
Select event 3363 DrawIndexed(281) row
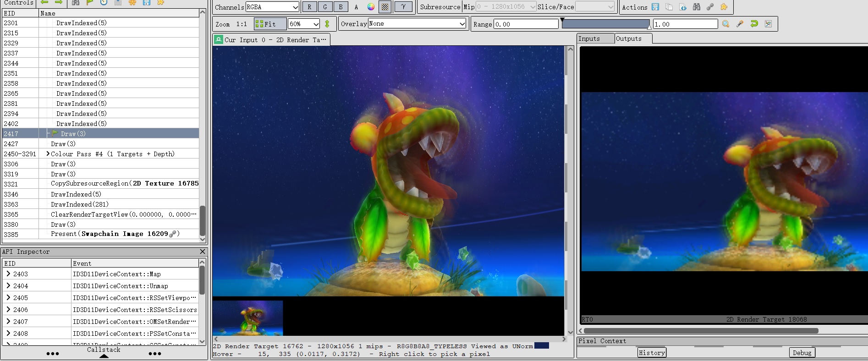100,204
